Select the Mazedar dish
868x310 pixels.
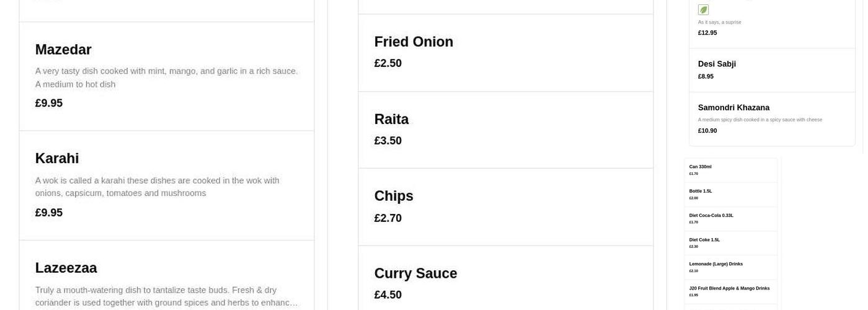(x=63, y=50)
